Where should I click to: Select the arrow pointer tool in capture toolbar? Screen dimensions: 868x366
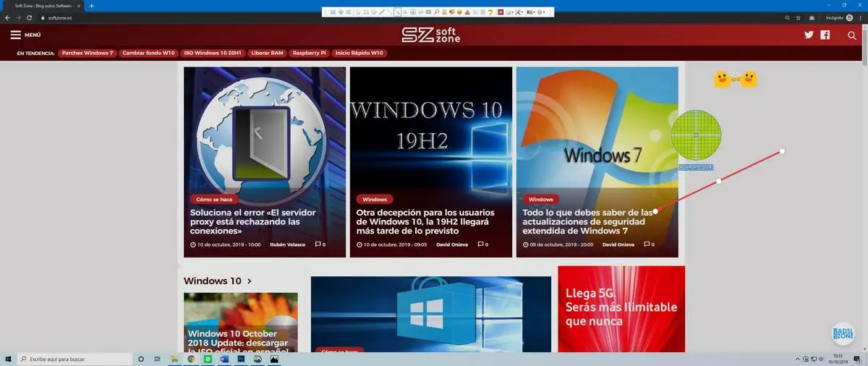(358, 12)
